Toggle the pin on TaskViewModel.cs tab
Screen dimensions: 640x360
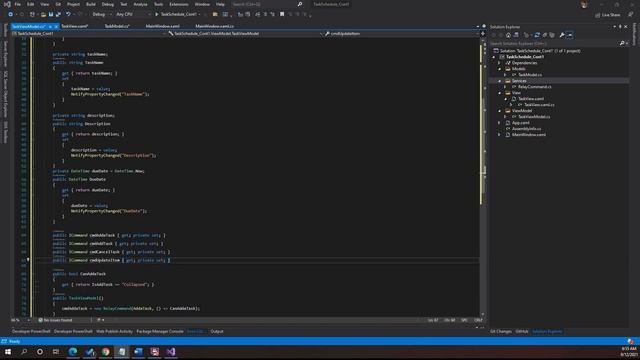click(50, 27)
